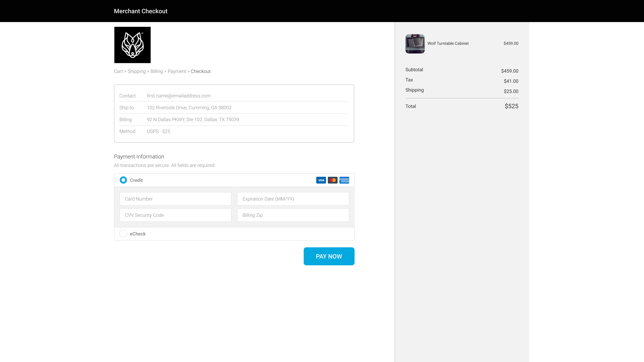Go to Cart in breadcrumb
The height and width of the screenshot is (362, 644).
[118, 71]
